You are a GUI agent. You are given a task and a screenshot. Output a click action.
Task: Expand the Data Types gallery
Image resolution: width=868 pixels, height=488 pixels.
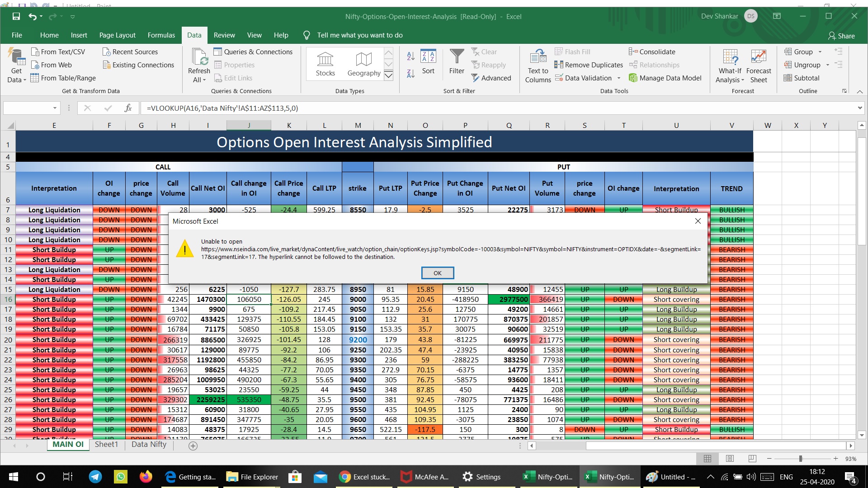(x=388, y=76)
